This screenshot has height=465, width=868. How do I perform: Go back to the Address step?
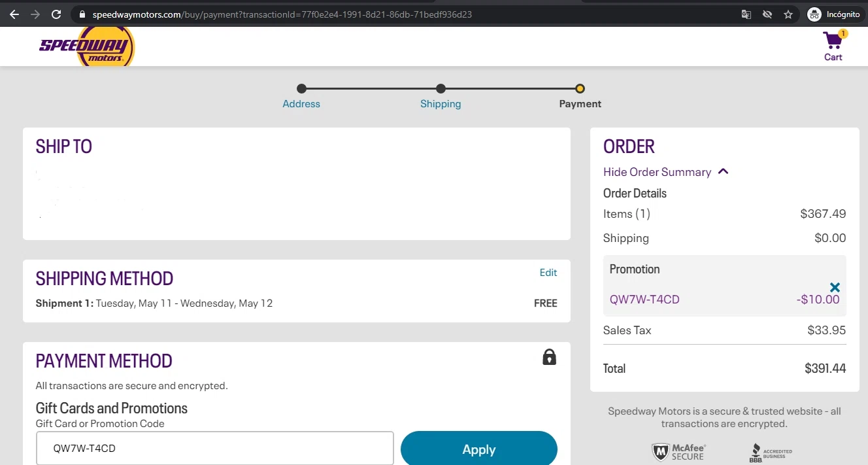[x=301, y=103]
